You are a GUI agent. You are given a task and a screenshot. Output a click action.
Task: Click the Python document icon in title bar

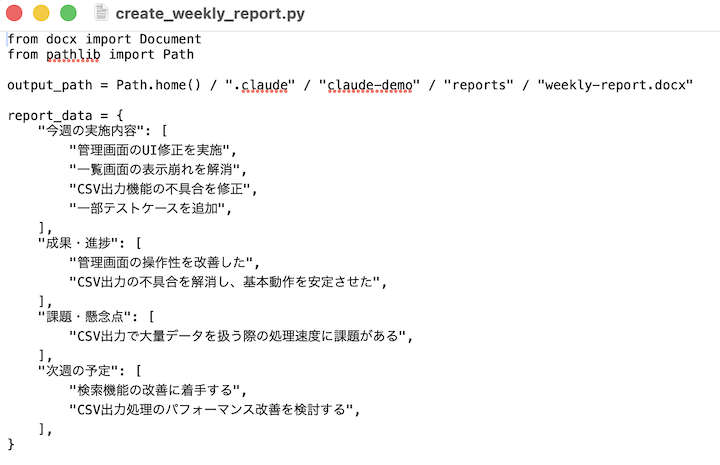click(101, 14)
